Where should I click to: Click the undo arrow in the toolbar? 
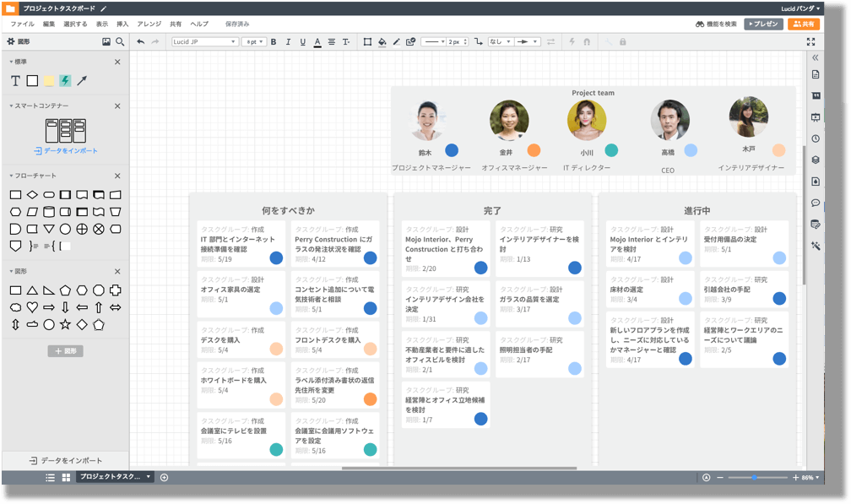(x=141, y=41)
